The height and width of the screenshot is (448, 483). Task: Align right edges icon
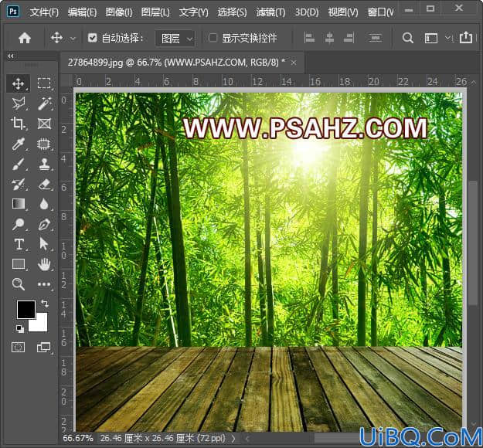349,38
